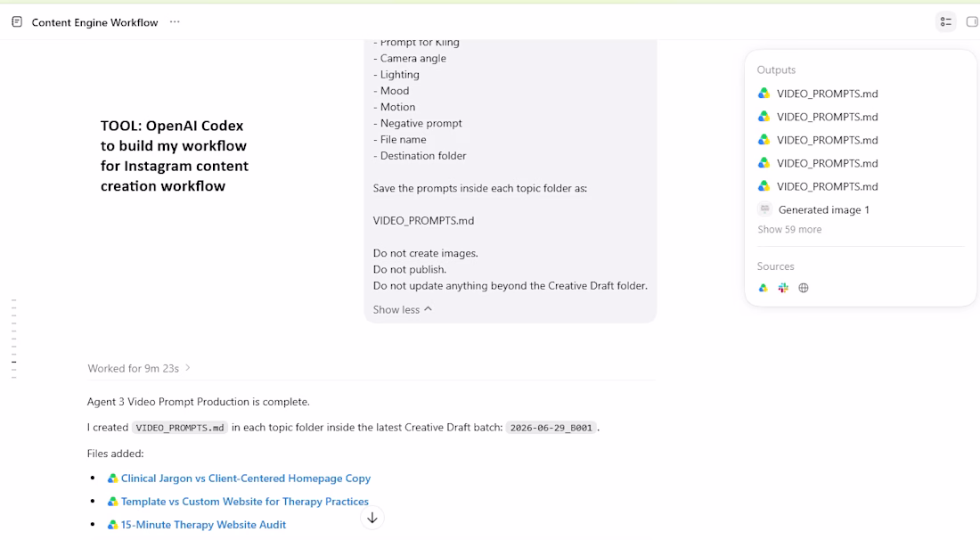Open the Generated image 1 output
This screenshot has width=980, height=540.
pos(813,209)
